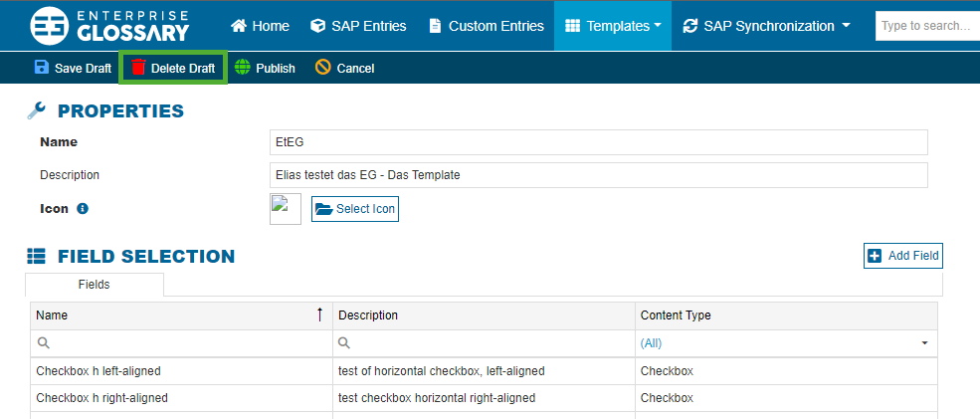This screenshot has width=980, height=419.
Task: Click the green Publish globe icon
Action: [243, 68]
